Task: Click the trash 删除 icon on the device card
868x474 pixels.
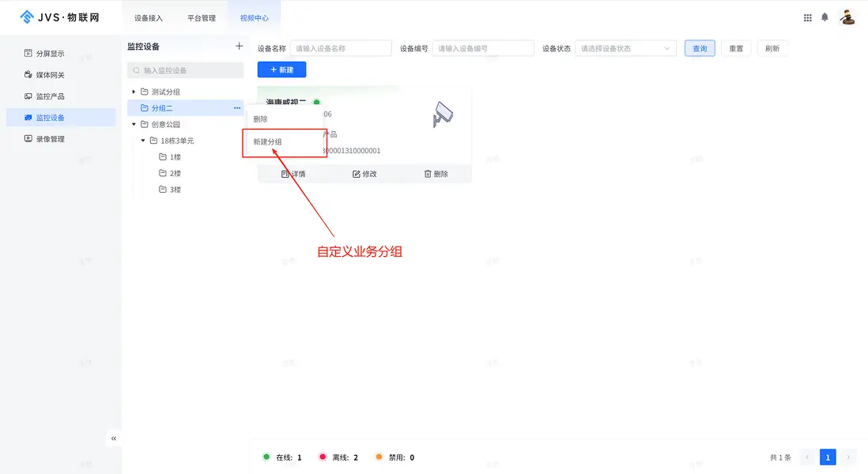Action: tap(437, 174)
